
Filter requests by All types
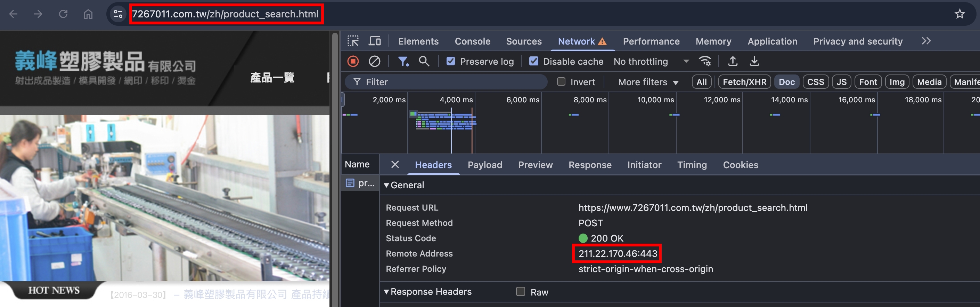[x=702, y=82]
